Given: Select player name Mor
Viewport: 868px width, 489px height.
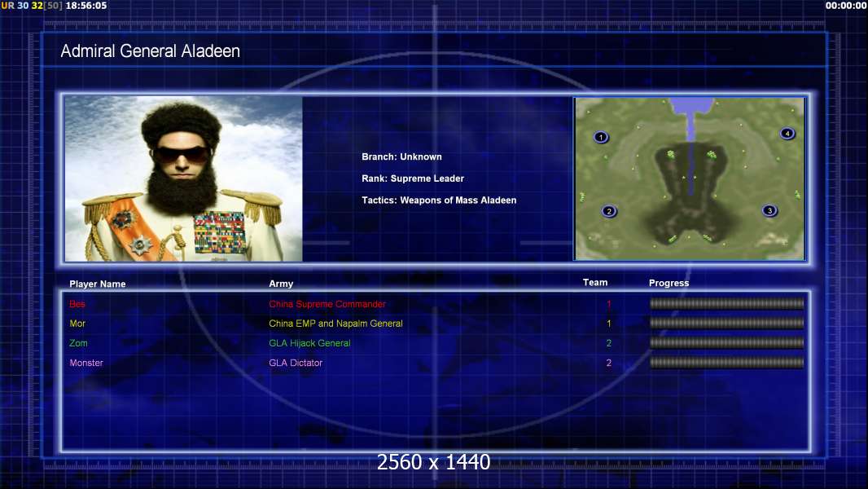Looking at the screenshot, I should pos(77,324).
